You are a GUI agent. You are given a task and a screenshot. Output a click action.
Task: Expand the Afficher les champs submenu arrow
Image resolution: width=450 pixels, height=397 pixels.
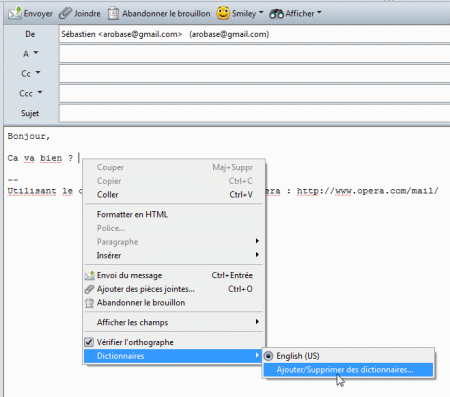(257, 322)
